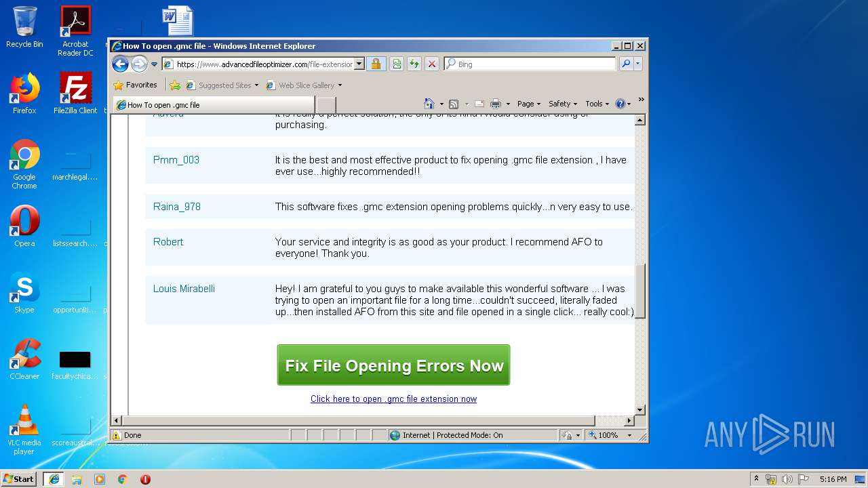This screenshot has width=868, height=488.
Task: Click 'Fix File Opening Errors Now' button
Action: (x=393, y=365)
